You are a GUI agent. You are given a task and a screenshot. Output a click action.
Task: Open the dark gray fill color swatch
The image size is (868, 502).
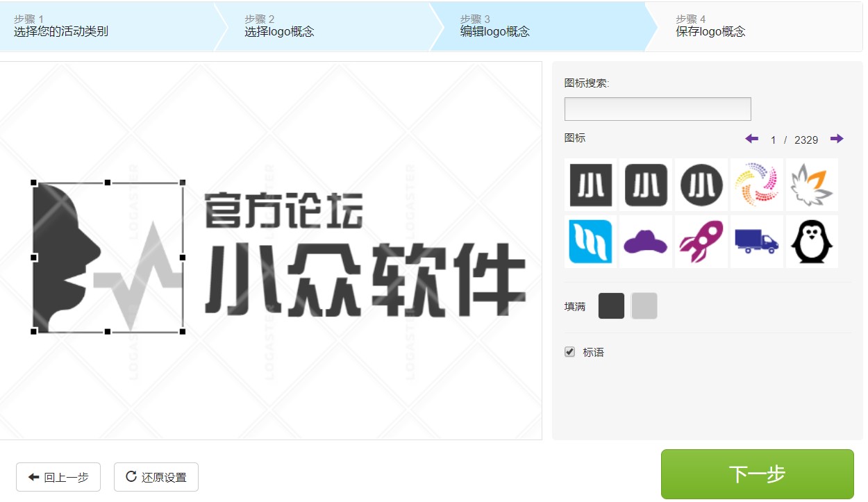tap(611, 306)
